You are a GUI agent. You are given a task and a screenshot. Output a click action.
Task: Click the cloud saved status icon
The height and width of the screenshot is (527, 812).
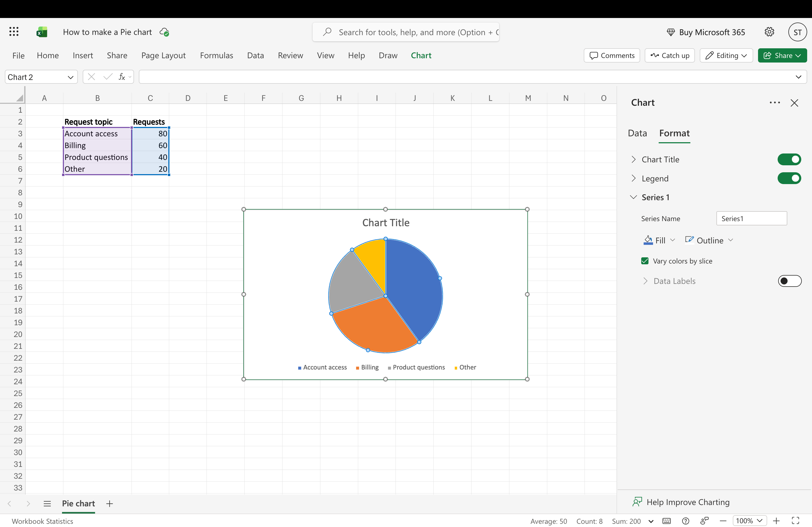pos(164,32)
